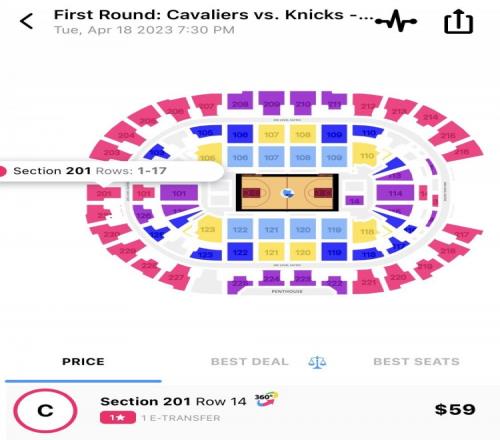Go back using the left arrow

(x=26, y=21)
